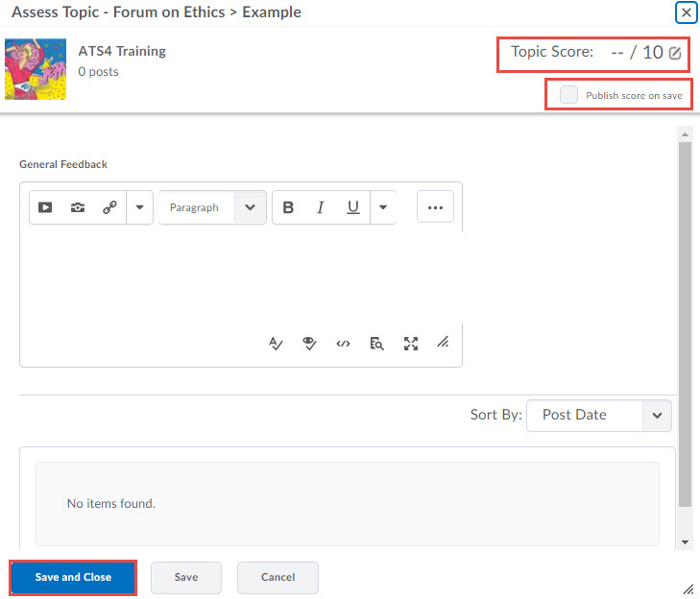Open the Sort By Post Date dropdown

pos(599,415)
